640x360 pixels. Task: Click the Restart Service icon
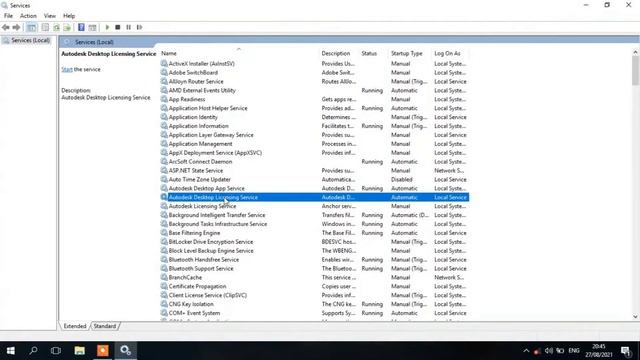click(140, 27)
